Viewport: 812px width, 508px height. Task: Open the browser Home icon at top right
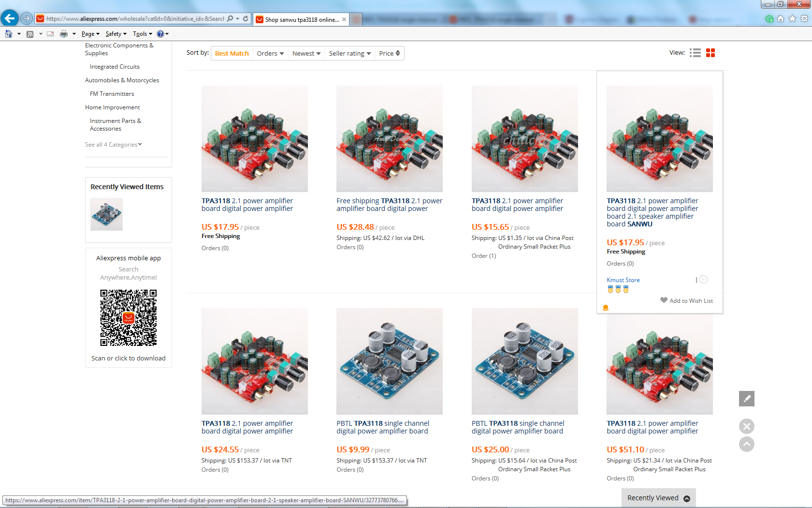coord(781,18)
